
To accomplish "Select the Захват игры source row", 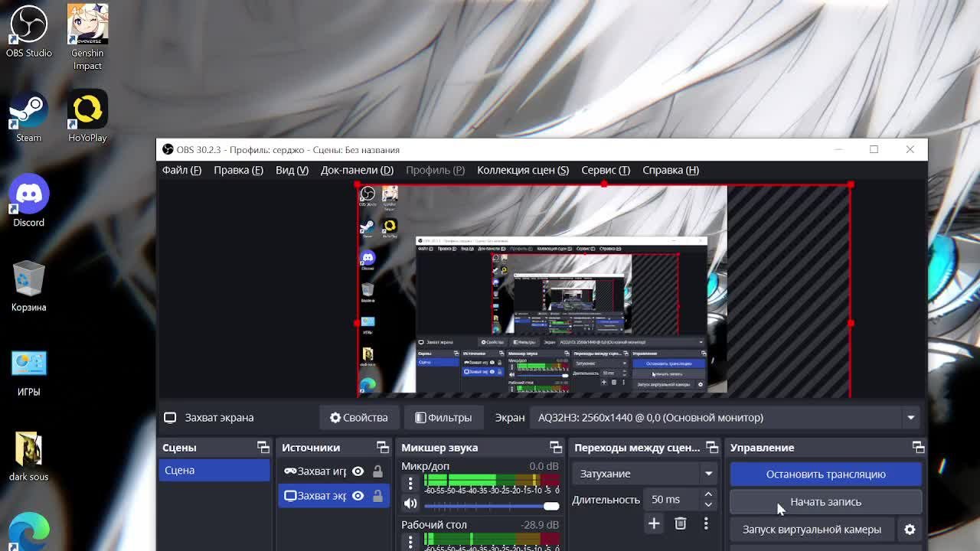I will pyautogui.click(x=334, y=471).
